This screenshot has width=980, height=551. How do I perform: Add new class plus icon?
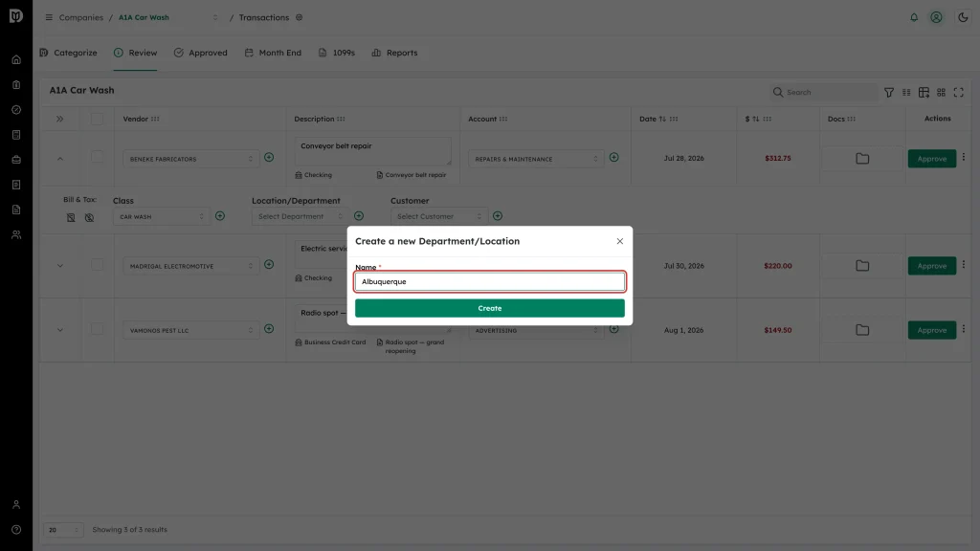pos(220,216)
